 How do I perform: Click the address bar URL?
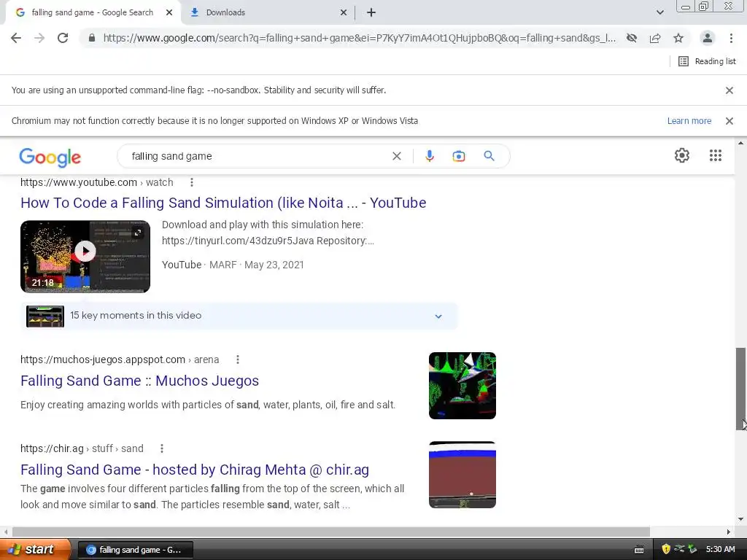coord(359,38)
